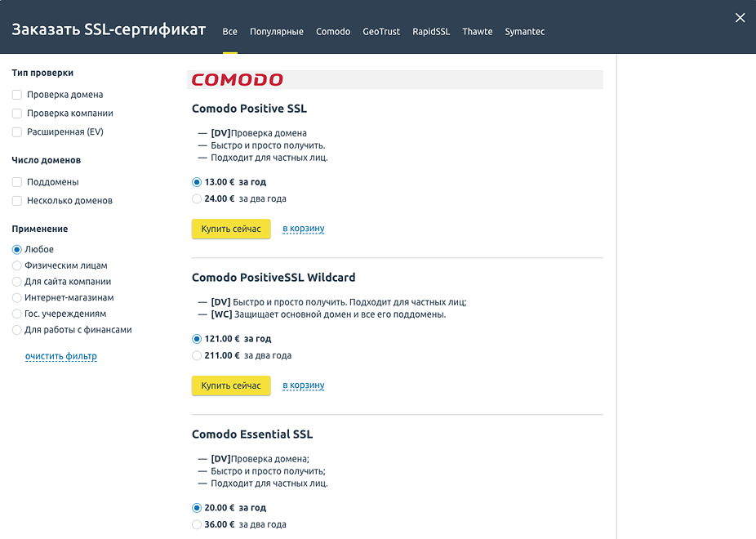The width and height of the screenshot is (756, 539).
Task: Clear filters via очистить фильтр link
Action: click(x=60, y=356)
